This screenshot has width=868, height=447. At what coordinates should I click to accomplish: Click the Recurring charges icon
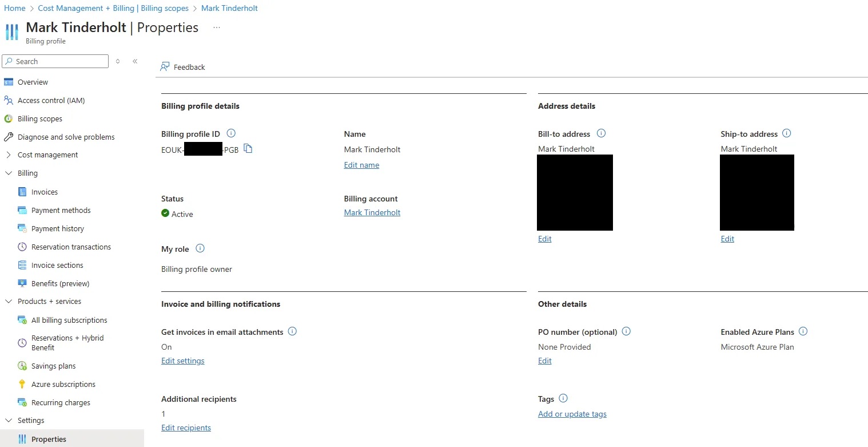coord(22,402)
